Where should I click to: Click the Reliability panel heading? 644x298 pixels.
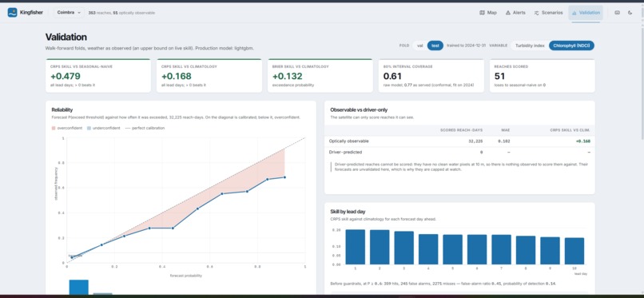[62, 110]
